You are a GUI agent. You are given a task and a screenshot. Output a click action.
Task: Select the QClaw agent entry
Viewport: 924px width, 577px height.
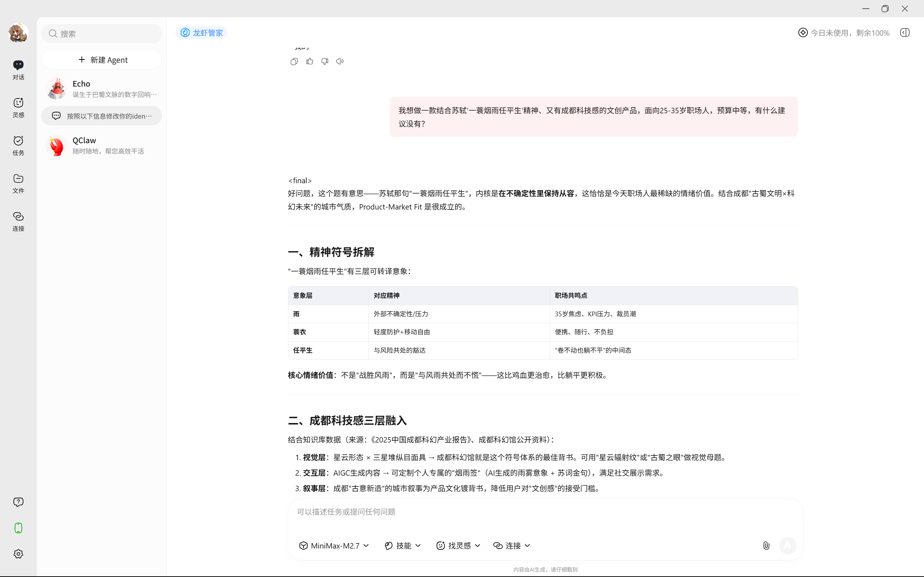click(101, 145)
